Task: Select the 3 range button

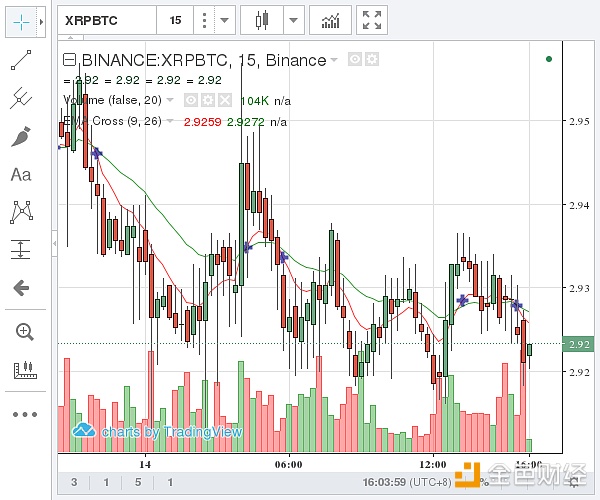Action: click(74, 482)
